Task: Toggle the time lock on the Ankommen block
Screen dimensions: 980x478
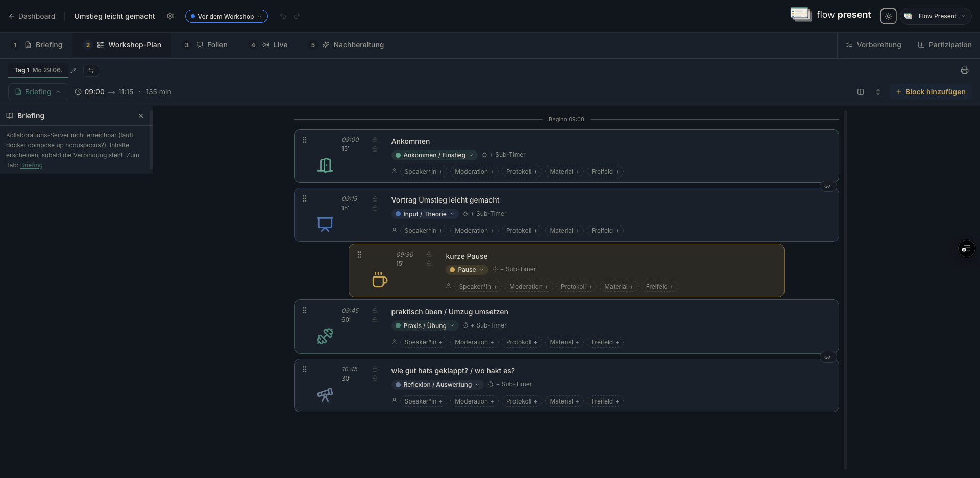Action: [x=375, y=140]
